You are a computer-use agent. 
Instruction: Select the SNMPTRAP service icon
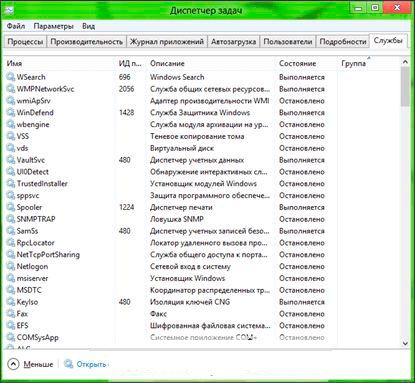[x=11, y=219]
